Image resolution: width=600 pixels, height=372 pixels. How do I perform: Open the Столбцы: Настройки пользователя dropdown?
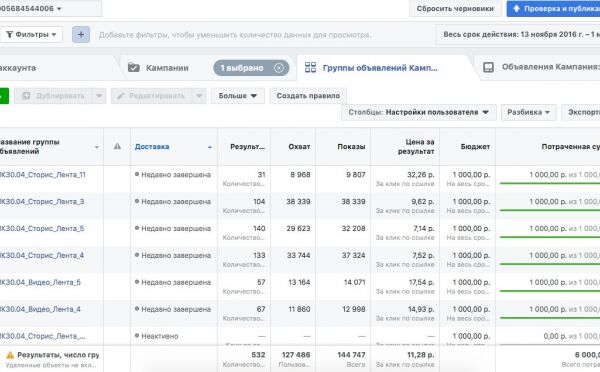419,112
